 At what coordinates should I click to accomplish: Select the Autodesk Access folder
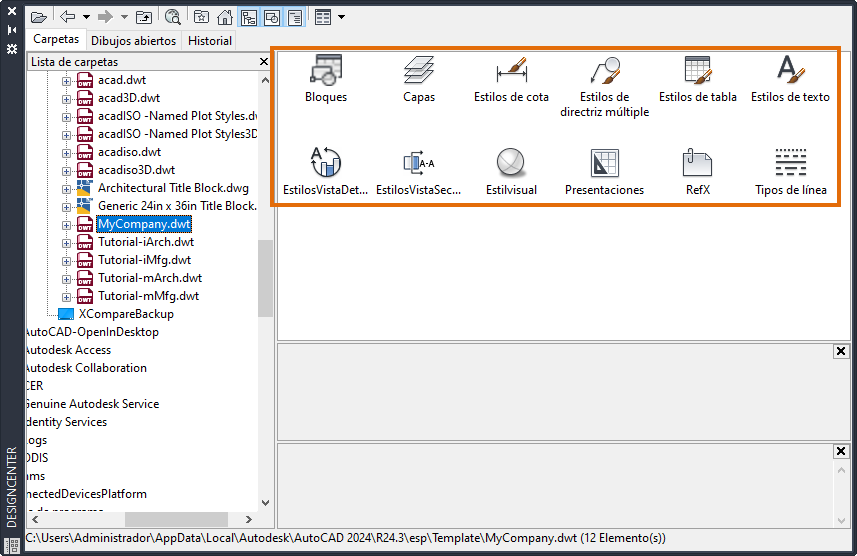[68, 350]
